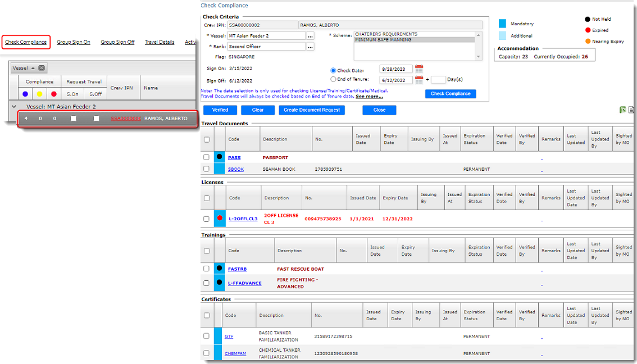Open the End of Tenure calendar picker
The height and width of the screenshot is (364, 637).
pos(418,80)
